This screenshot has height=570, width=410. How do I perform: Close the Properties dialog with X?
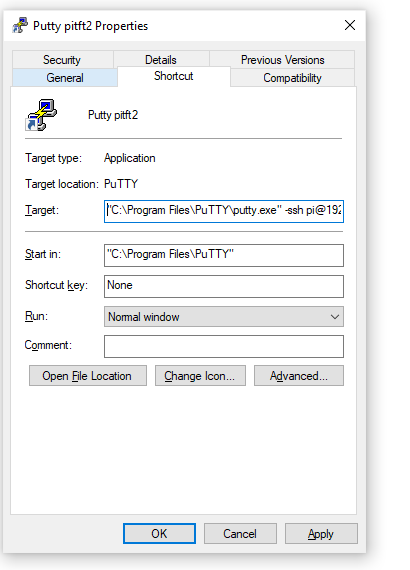pos(350,25)
